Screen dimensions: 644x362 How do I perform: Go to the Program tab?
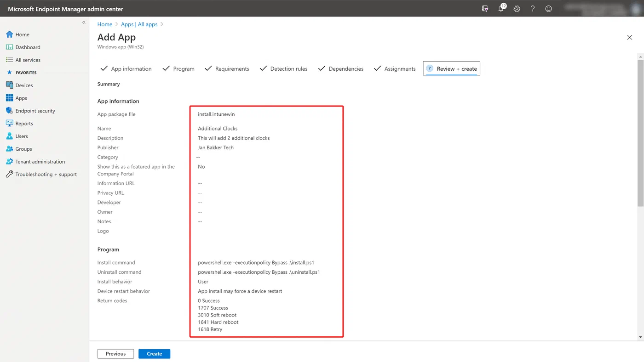tap(178, 68)
